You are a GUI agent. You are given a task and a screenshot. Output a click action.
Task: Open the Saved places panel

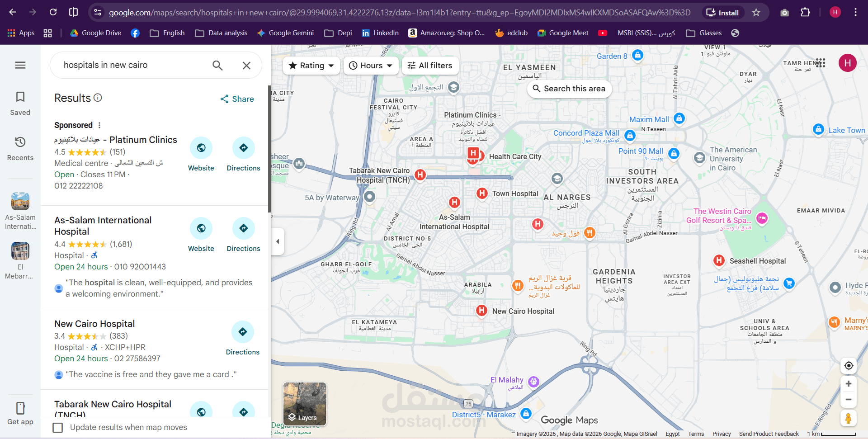click(20, 103)
